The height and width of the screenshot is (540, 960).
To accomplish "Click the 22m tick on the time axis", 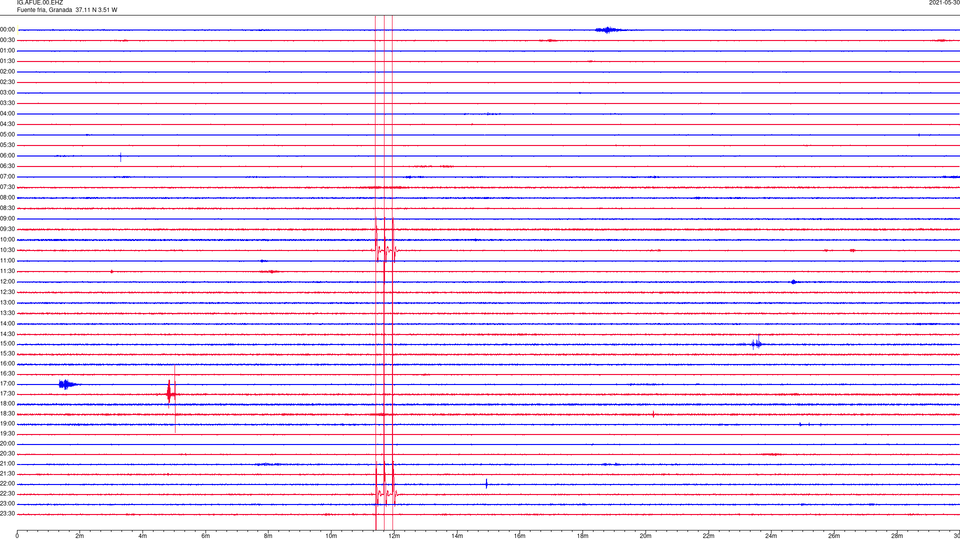I will [708, 536].
